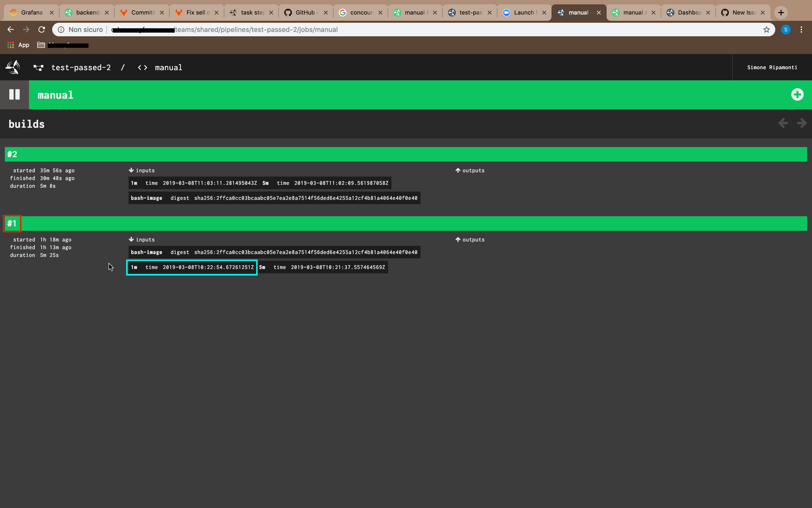
Task: Click the builds heading
Action: pyautogui.click(x=27, y=124)
